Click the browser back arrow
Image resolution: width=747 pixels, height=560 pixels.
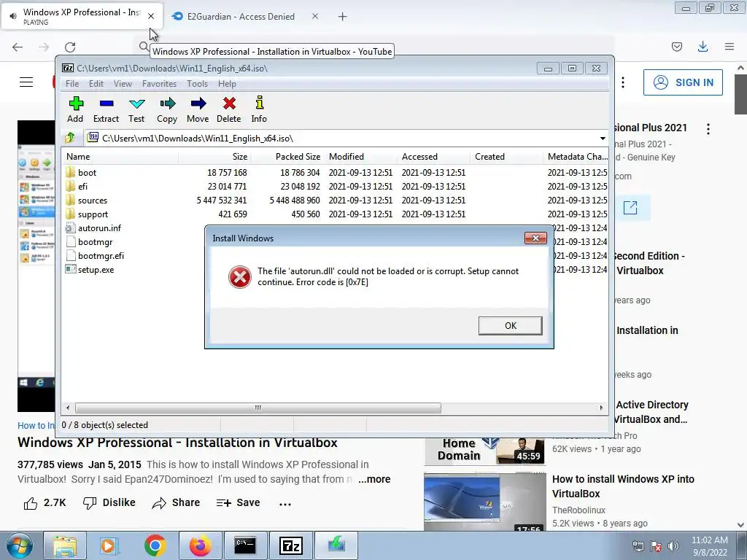point(18,47)
